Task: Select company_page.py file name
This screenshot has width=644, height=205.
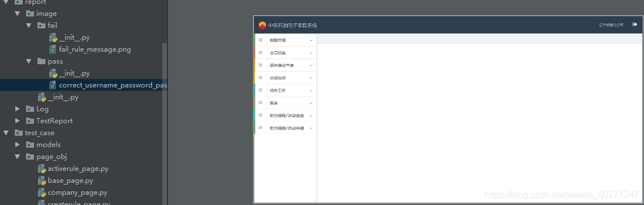Action: (77, 193)
